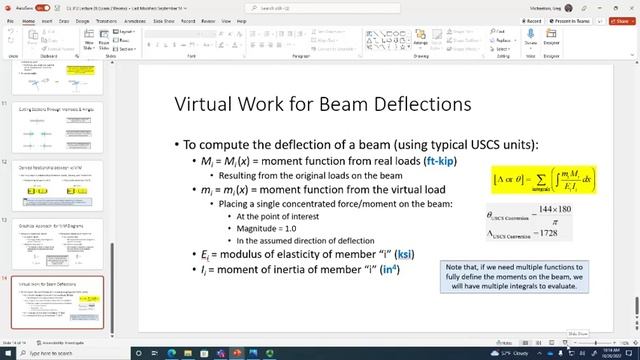Viewport: 640px width, 360px height.
Task: Click the Normal view icon
Action: pos(525,343)
